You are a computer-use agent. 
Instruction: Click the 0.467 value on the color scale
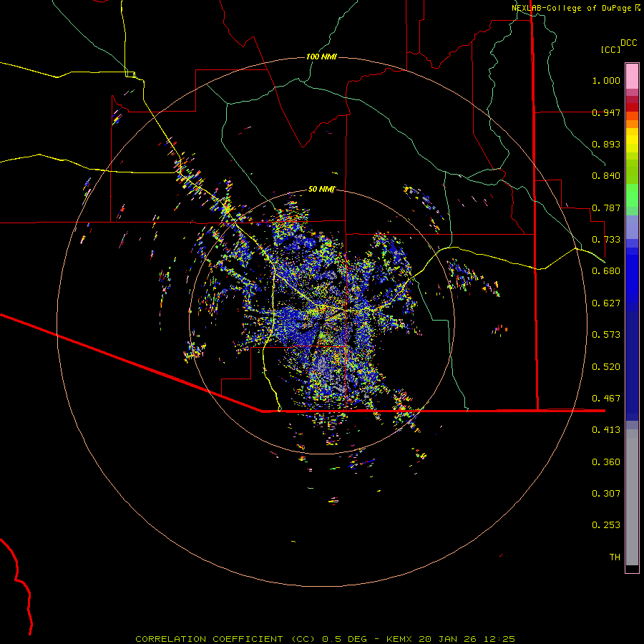point(606,399)
